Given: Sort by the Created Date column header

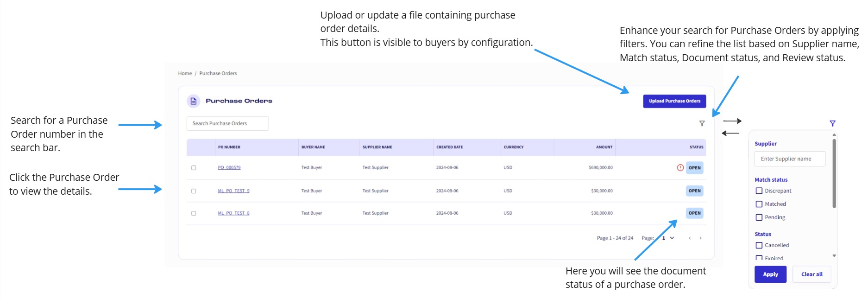Looking at the screenshot, I should (x=449, y=147).
